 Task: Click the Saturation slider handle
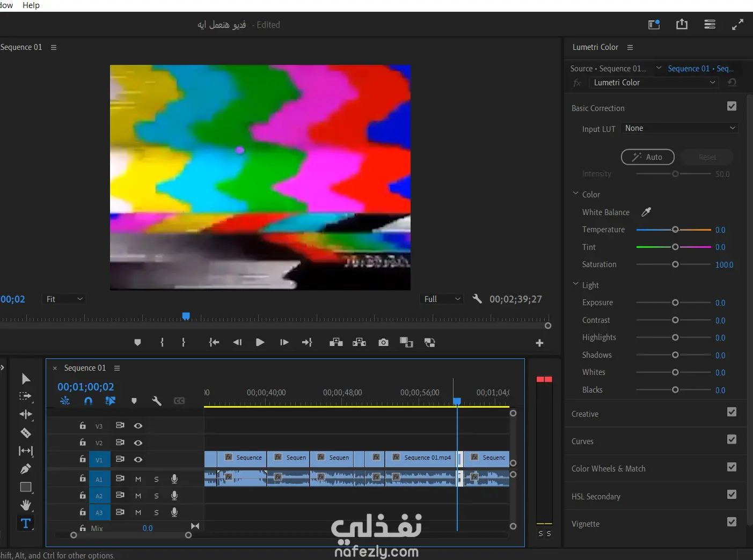click(675, 264)
